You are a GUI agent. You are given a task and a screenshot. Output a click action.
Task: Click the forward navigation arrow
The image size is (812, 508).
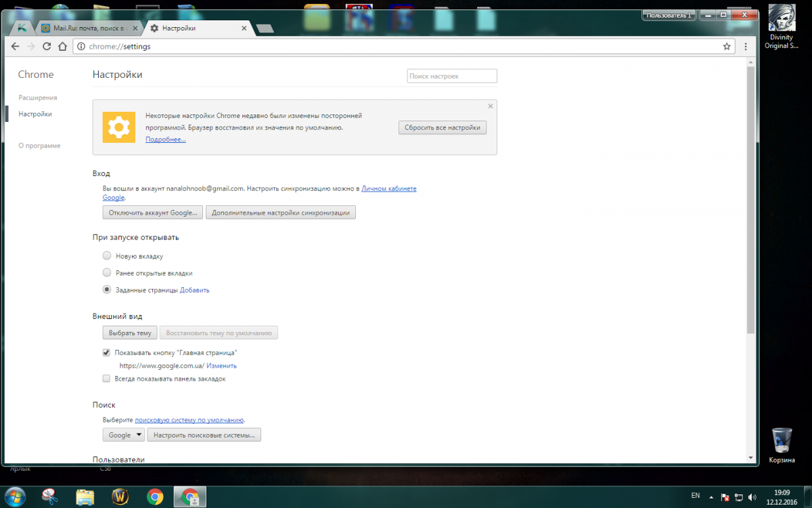tap(31, 47)
